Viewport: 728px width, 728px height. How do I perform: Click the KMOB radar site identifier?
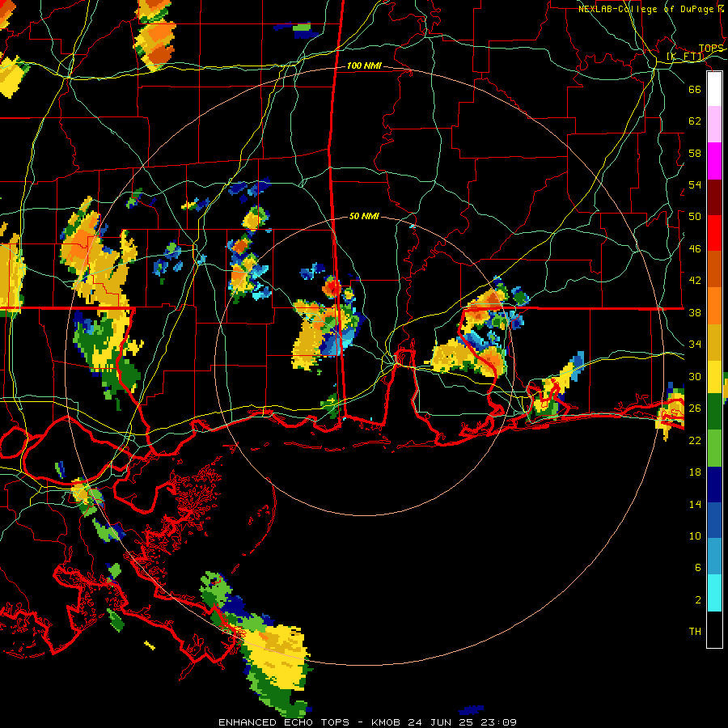387,722
